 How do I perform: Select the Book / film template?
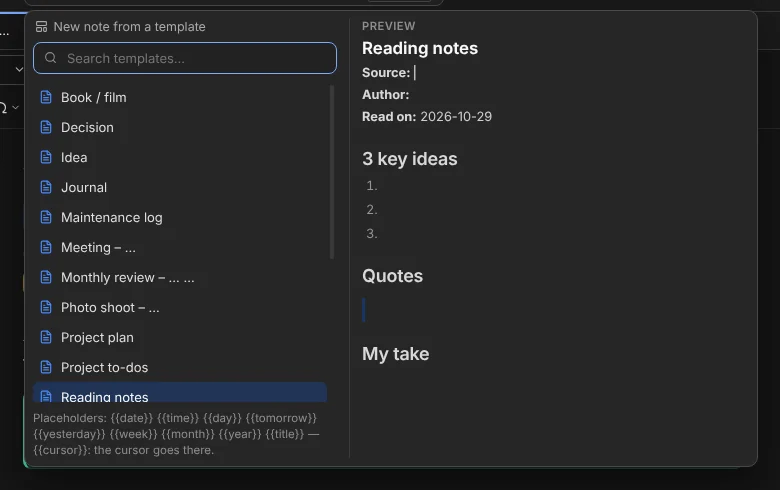click(x=180, y=98)
